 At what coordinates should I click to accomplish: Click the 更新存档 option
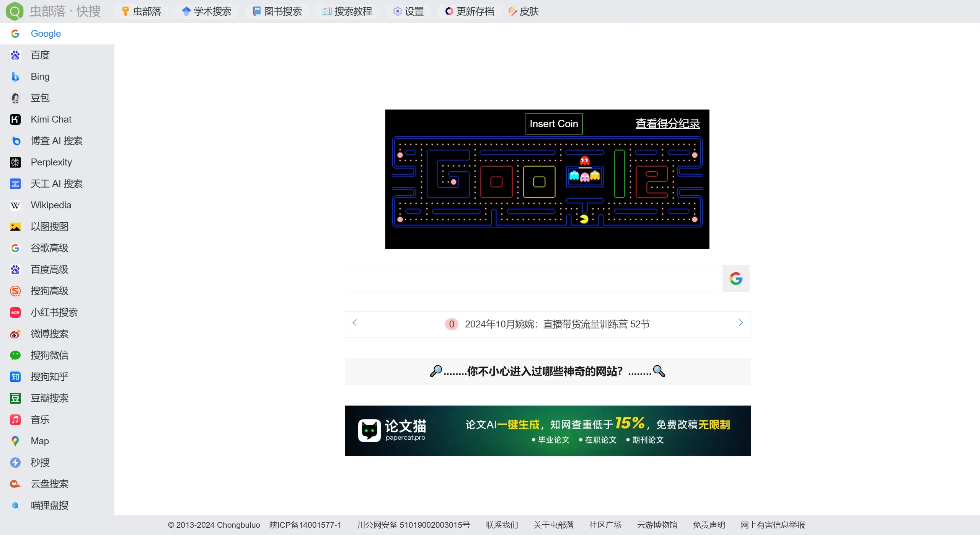tap(468, 11)
